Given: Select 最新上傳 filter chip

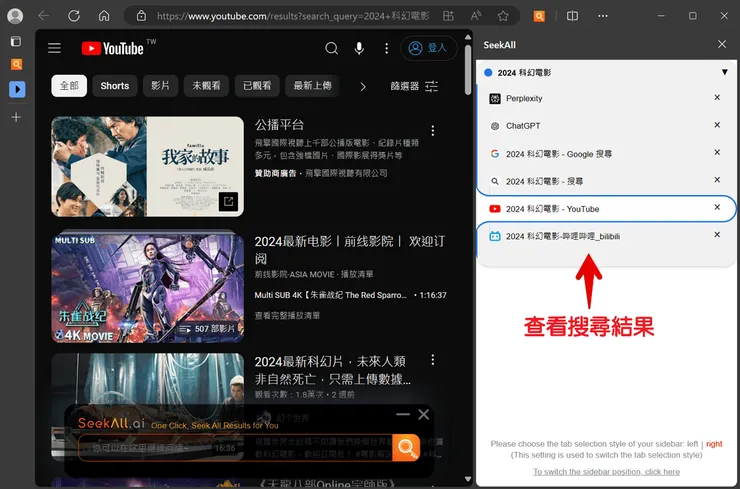Looking at the screenshot, I should click(312, 86).
